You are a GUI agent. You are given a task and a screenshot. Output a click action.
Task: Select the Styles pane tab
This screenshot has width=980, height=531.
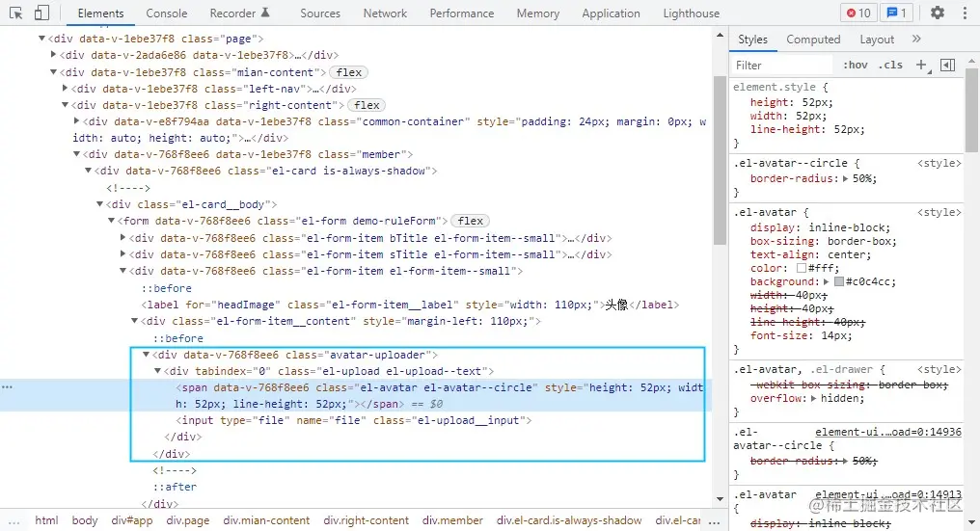(752, 40)
